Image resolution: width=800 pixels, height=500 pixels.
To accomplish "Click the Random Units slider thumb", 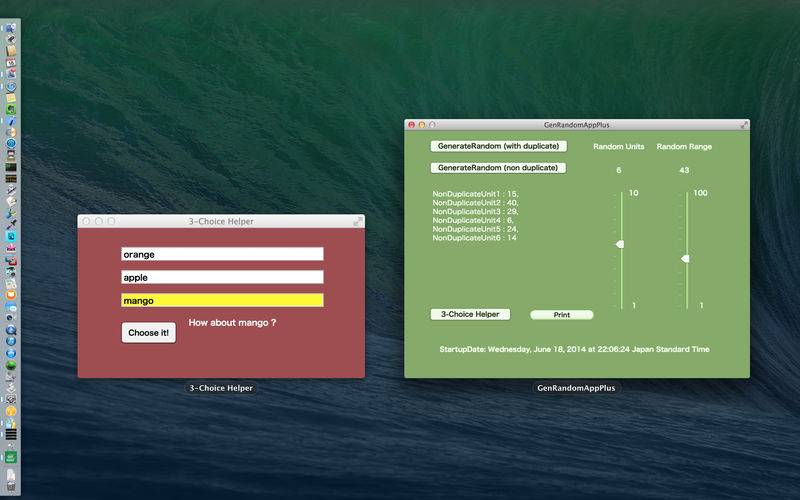I will pos(620,244).
